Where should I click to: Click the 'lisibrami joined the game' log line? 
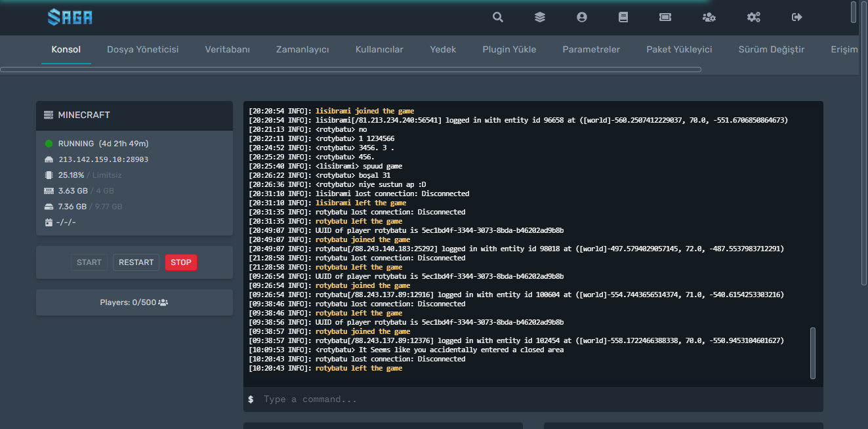[x=331, y=111]
